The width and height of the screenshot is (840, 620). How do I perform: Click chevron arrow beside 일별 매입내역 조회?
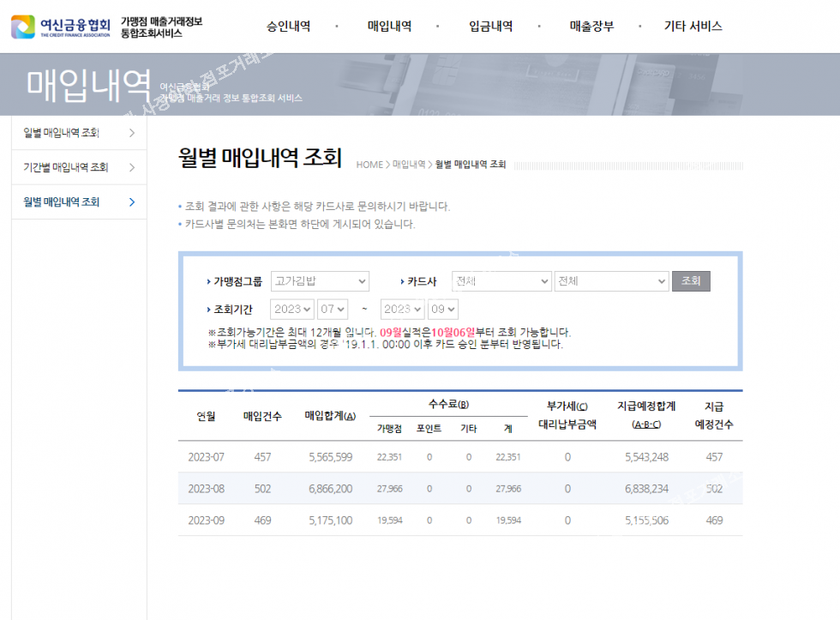click(x=131, y=133)
